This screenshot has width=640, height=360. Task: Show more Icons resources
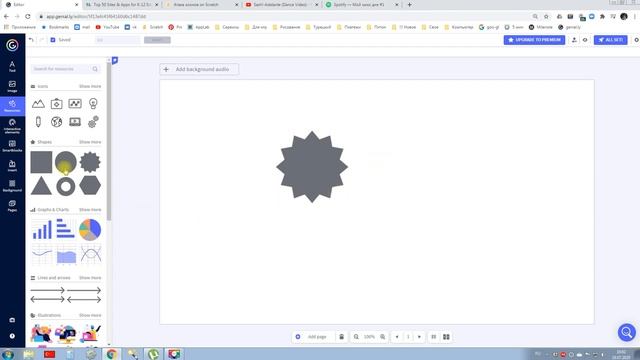pyautogui.click(x=90, y=87)
